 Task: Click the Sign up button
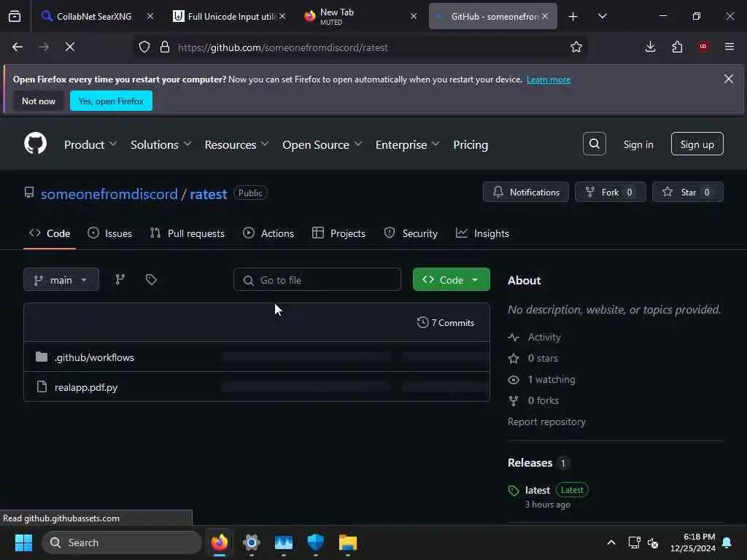(697, 144)
